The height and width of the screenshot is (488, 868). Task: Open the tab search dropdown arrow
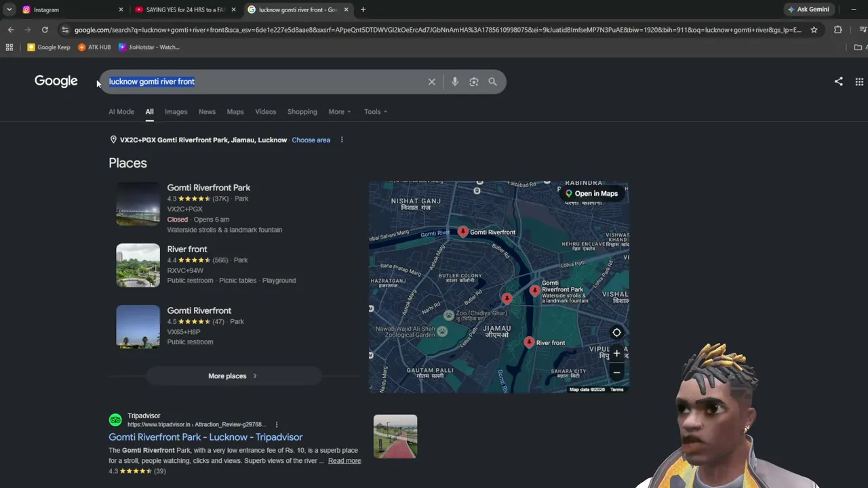tap(9, 9)
